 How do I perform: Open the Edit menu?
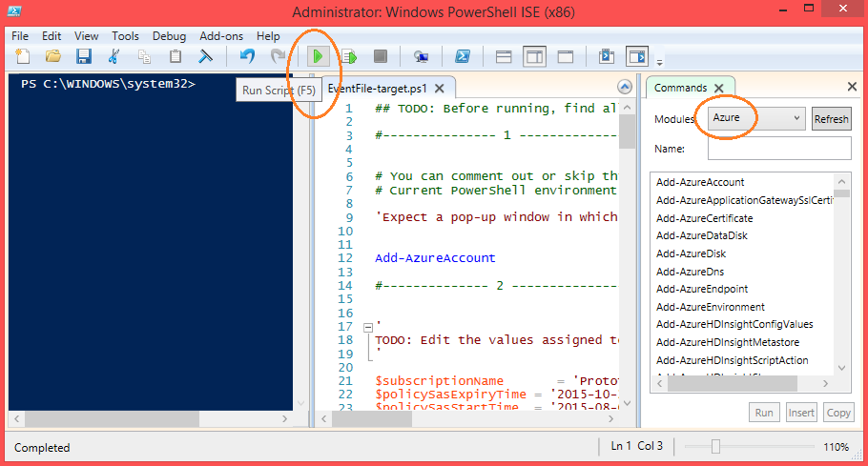pos(52,36)
